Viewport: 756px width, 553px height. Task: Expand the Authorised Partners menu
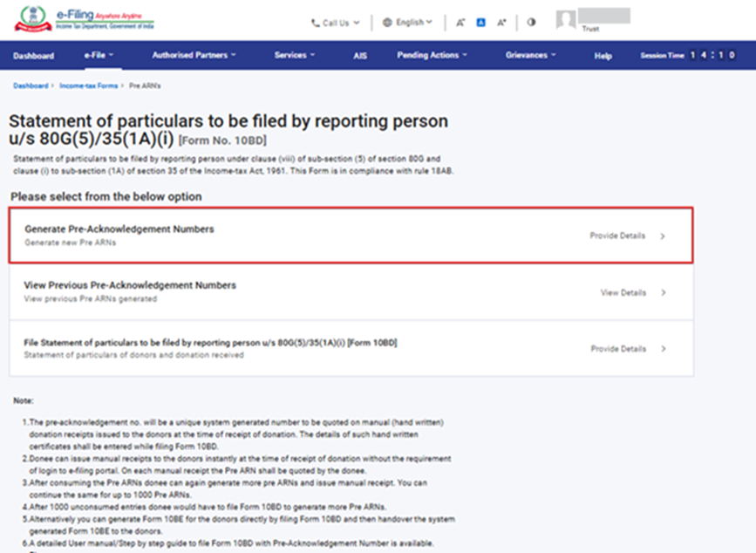[194, 56]
